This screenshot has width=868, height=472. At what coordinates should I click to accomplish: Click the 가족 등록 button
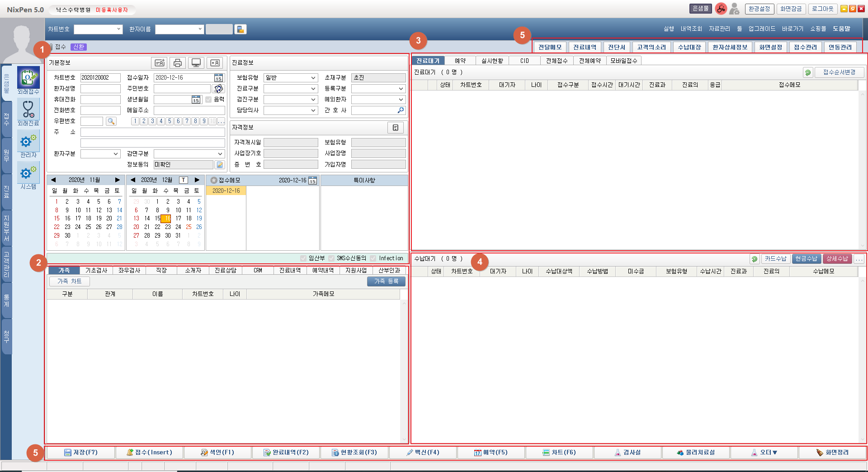point(386,281)
